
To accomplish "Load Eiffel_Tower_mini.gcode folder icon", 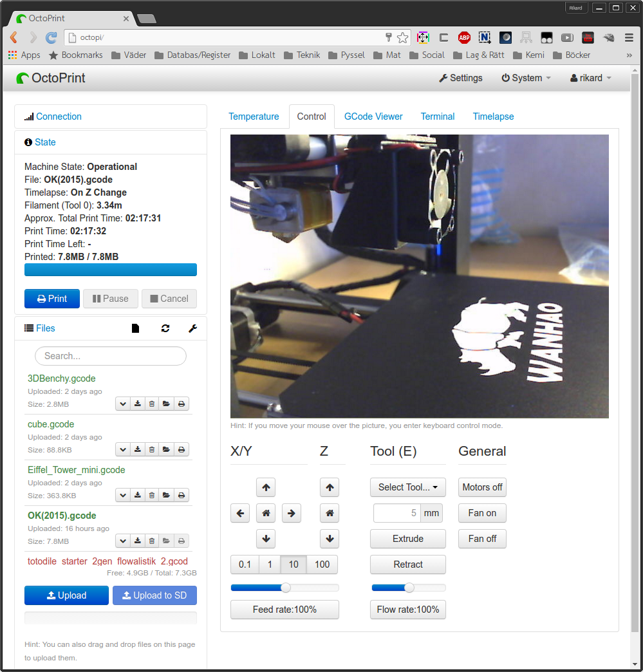I will point(166,495).
